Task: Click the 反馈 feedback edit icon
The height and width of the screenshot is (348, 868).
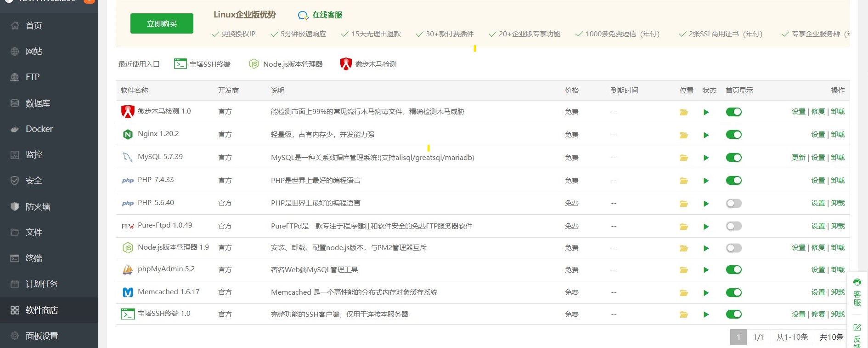Action: click(x=857, y=327)
